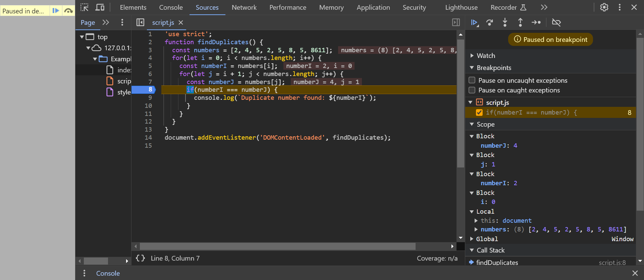The image size is (644, 280).
Task: Enable Pause on uncaught exceptions
Action: pos(472,80)
